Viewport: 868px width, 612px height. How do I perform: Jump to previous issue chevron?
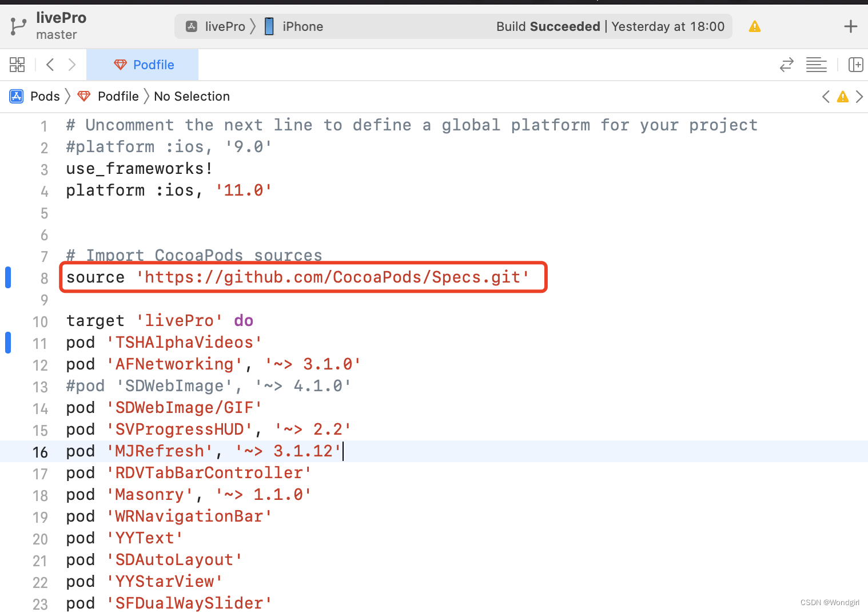coord(826,97)
